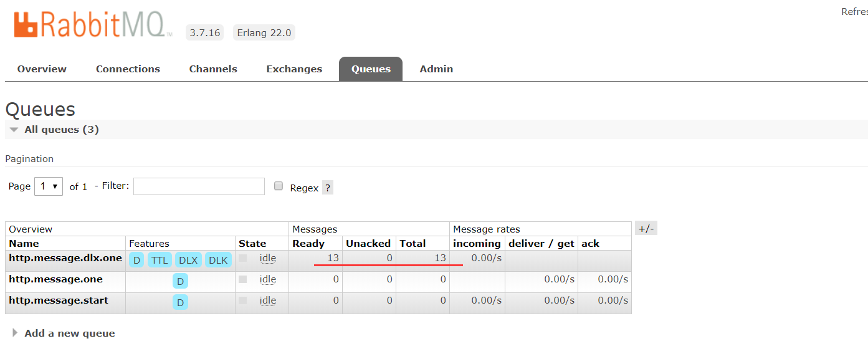This screenshot has height=341, width=868.
Task: Open the Connections tab
Action: click(x=128, y=69)
